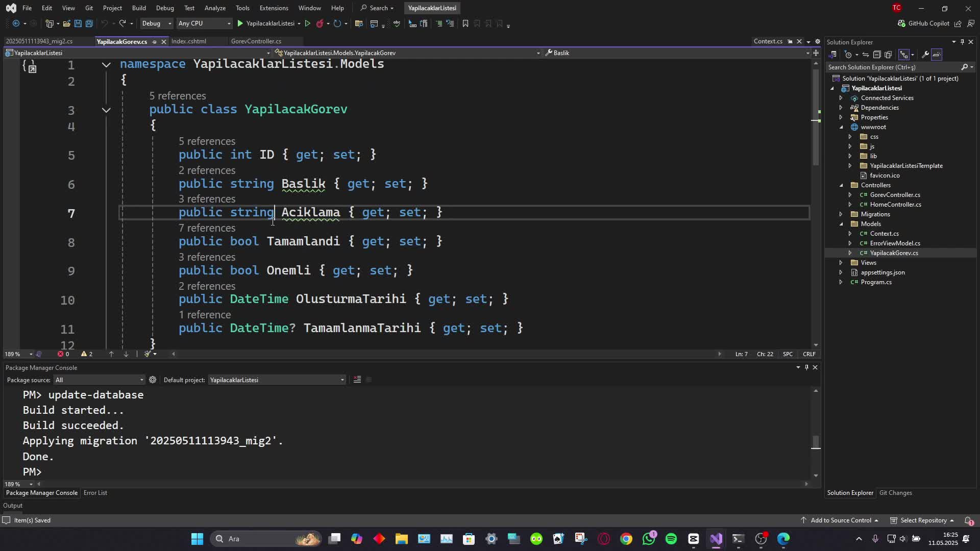The image size is (980, 551).
Task: Open Solution Configurations Debug dropdown
Action: coord(156,23)
